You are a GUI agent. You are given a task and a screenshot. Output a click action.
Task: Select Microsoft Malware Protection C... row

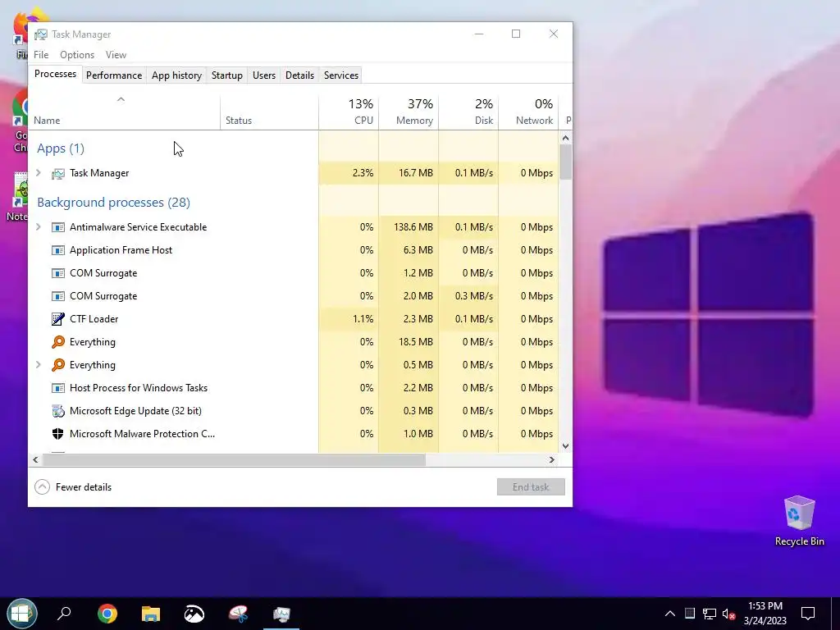click(294, 434)
